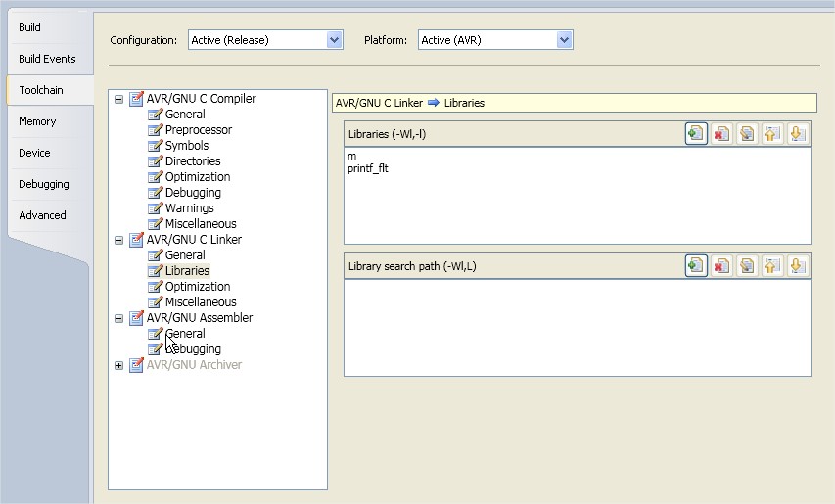Viewport: 835px width, 504px height.
Task: Select Libraries under C Linker
Action: click(187, 271)
